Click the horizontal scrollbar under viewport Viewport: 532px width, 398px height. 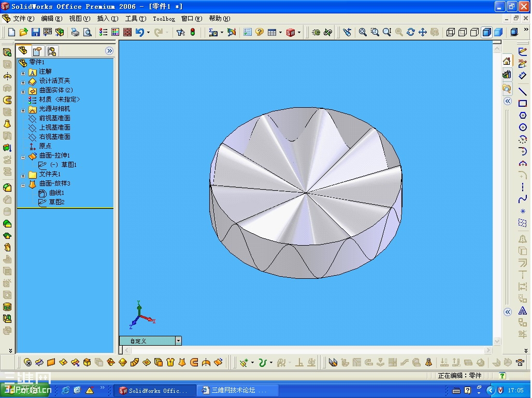[x=307, y=350]
